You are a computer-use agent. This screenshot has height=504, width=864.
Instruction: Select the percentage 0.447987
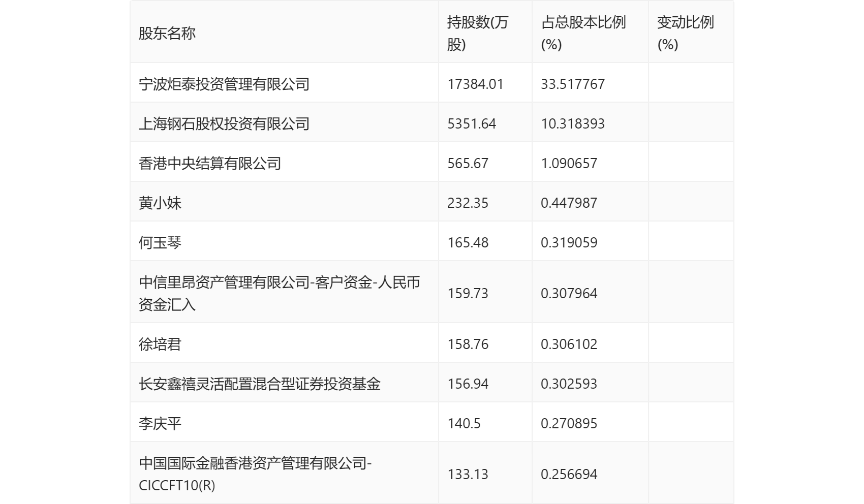pyautogui.click(x=569, y=203)
